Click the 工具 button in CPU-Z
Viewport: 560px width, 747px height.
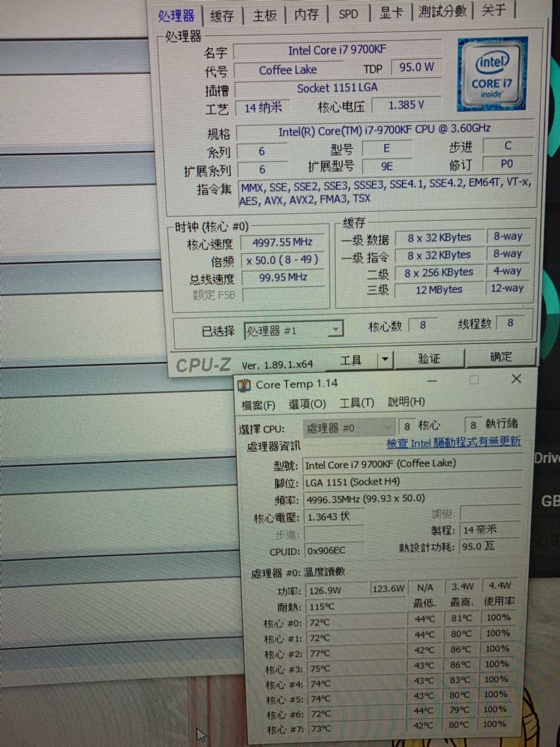[352, 361]
